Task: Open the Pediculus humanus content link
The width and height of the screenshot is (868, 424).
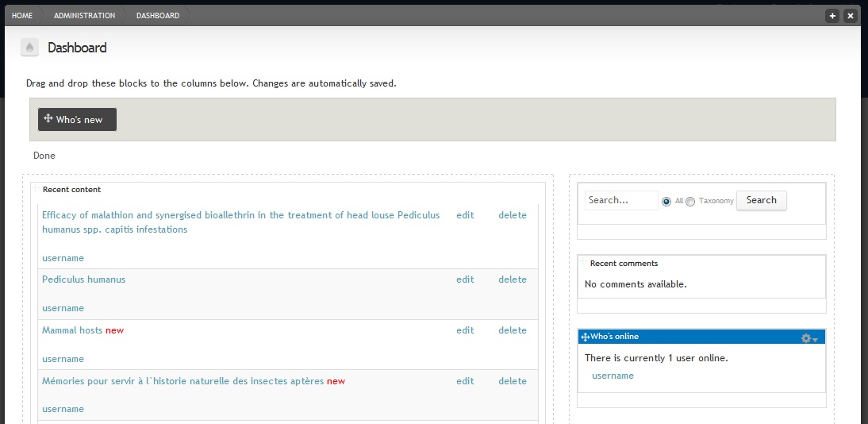Action: click(83, 279)
